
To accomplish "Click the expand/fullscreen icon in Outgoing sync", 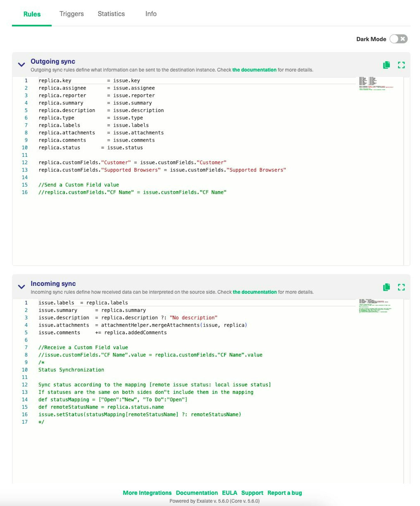I will click(402, 65).
